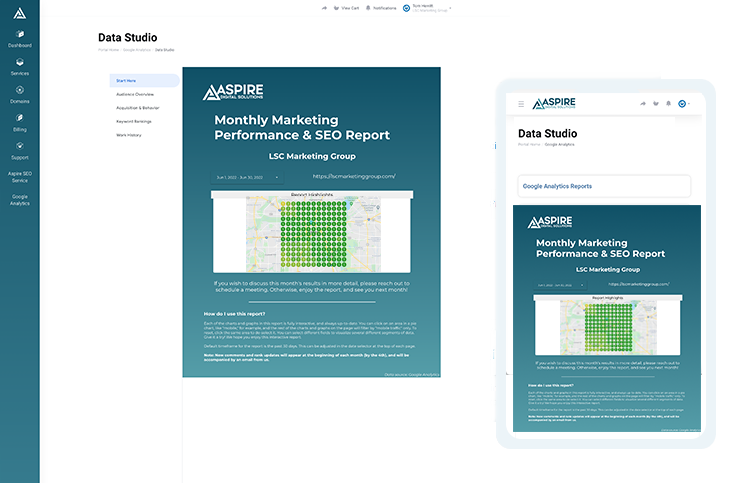This screenshot has width=731, height=483.
Task: Click the Aspire logo in the desktop report
Action: pyautogui.click(x=233, y=91)
